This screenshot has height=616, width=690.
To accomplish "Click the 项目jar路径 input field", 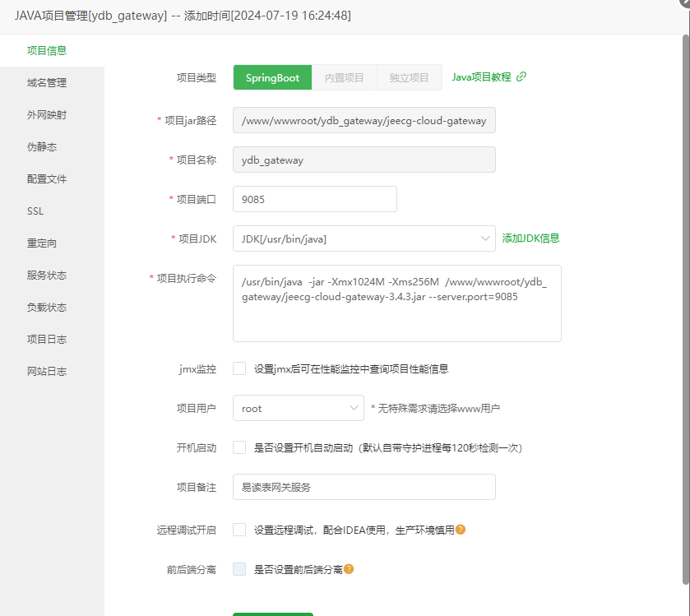I will click(x=364, y=120).
